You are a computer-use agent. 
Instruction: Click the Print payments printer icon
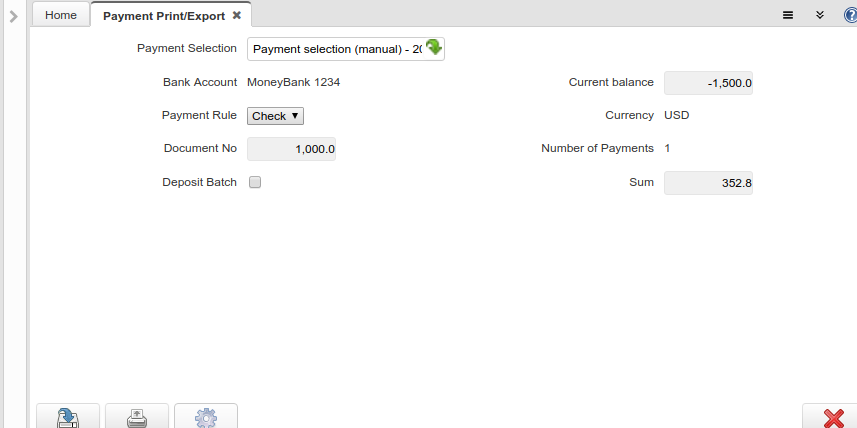(x=137, y=417)
